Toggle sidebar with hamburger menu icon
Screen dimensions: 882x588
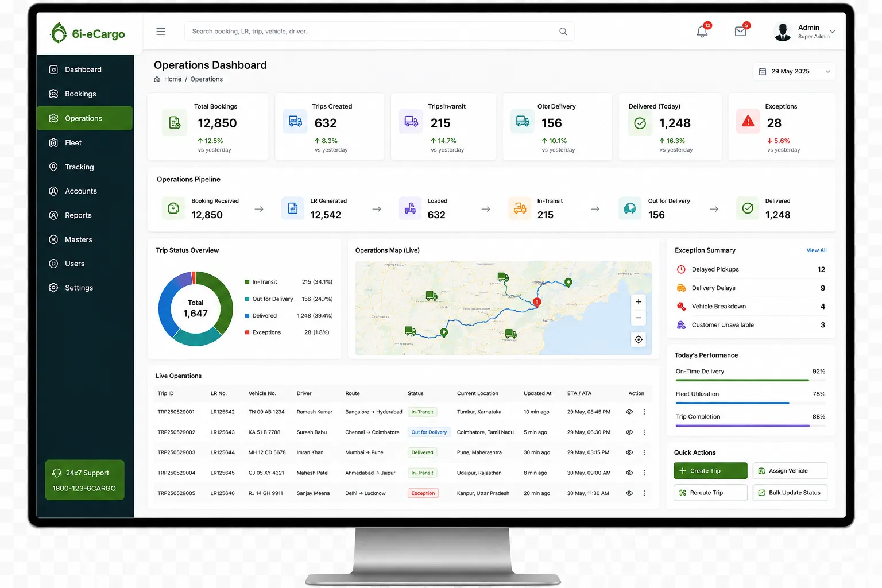161,32
